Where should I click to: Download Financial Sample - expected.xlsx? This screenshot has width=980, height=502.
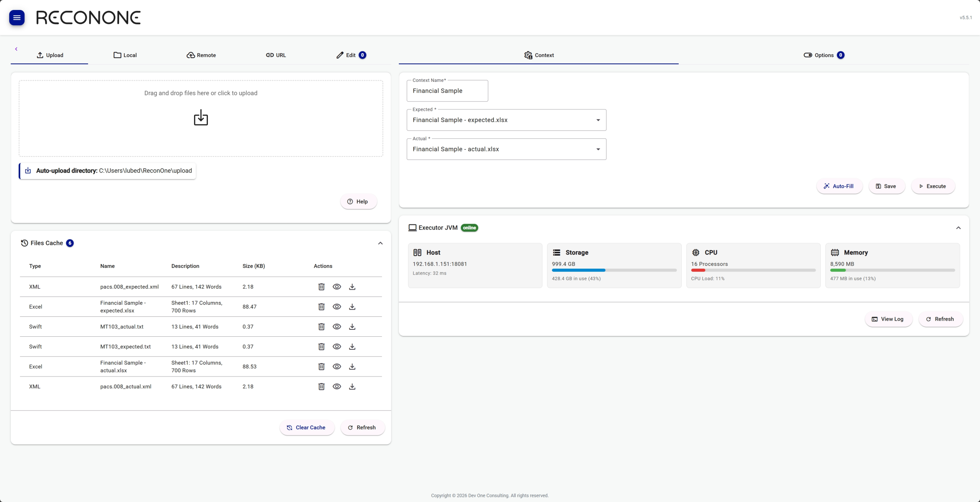pos(352,306)
